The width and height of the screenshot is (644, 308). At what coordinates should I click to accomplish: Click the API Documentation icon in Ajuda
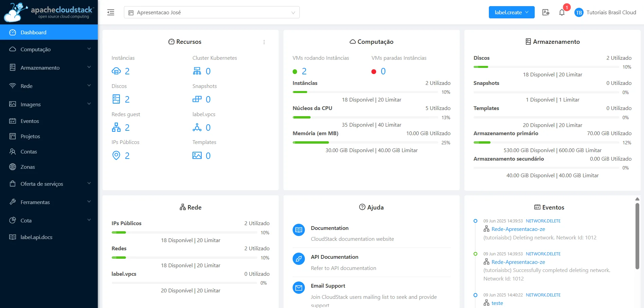299,259
